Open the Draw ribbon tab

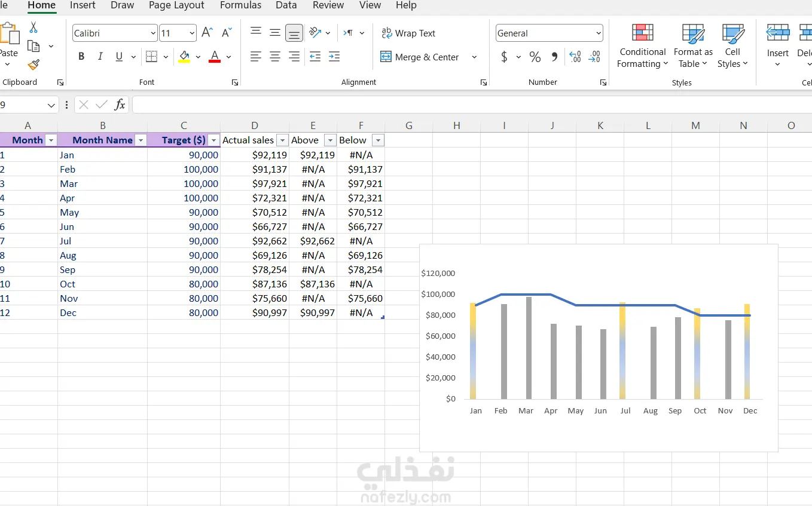coord(122,5)
